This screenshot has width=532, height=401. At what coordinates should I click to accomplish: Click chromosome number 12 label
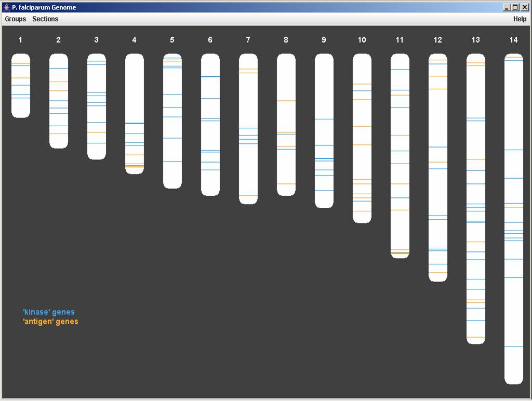click(437, 40)
